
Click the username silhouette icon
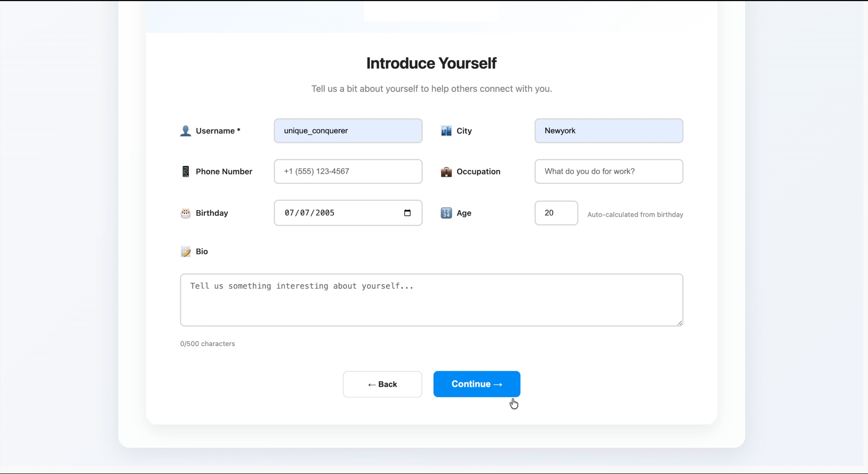click(185, 131)
